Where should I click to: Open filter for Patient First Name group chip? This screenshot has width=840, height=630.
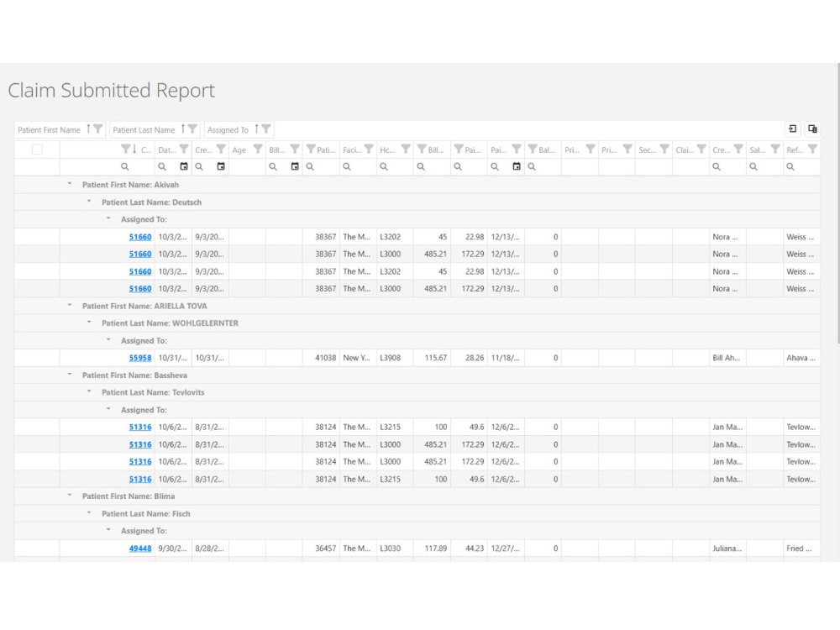click(98, 129)
